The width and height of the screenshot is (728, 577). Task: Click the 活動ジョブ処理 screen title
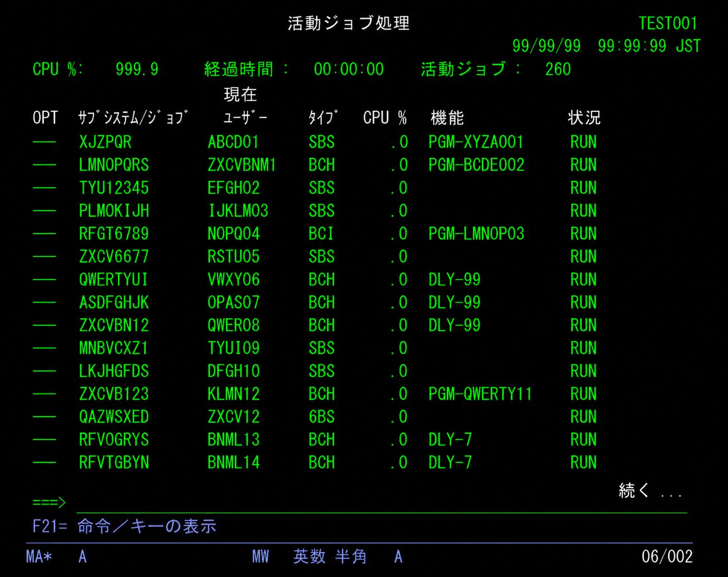click(349, 23)
